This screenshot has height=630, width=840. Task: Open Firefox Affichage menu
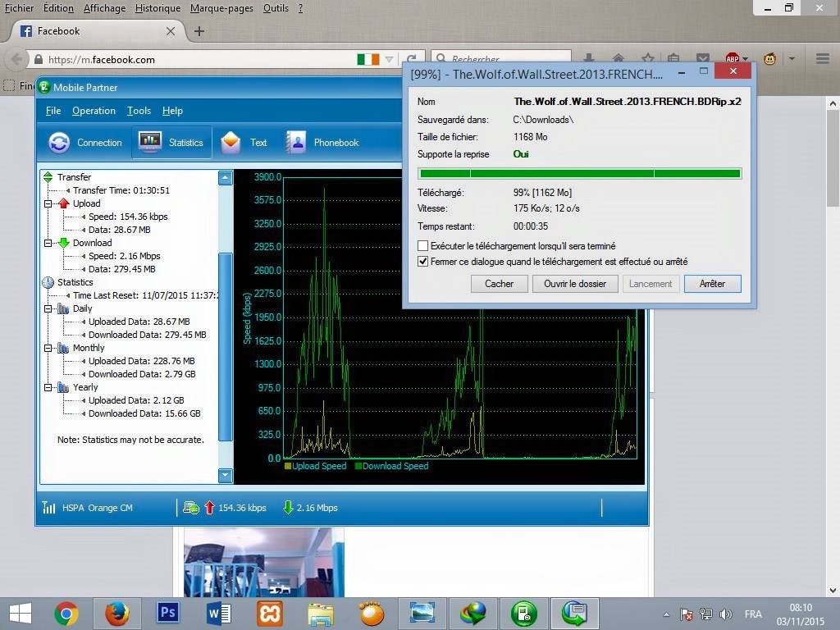coord(104,8)
